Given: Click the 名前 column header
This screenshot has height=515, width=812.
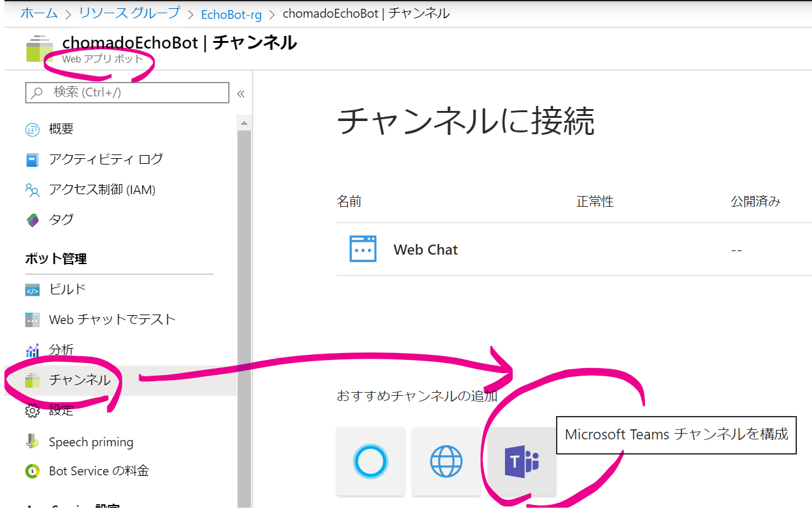Looking at the screenshot, I should coord(349,202).
